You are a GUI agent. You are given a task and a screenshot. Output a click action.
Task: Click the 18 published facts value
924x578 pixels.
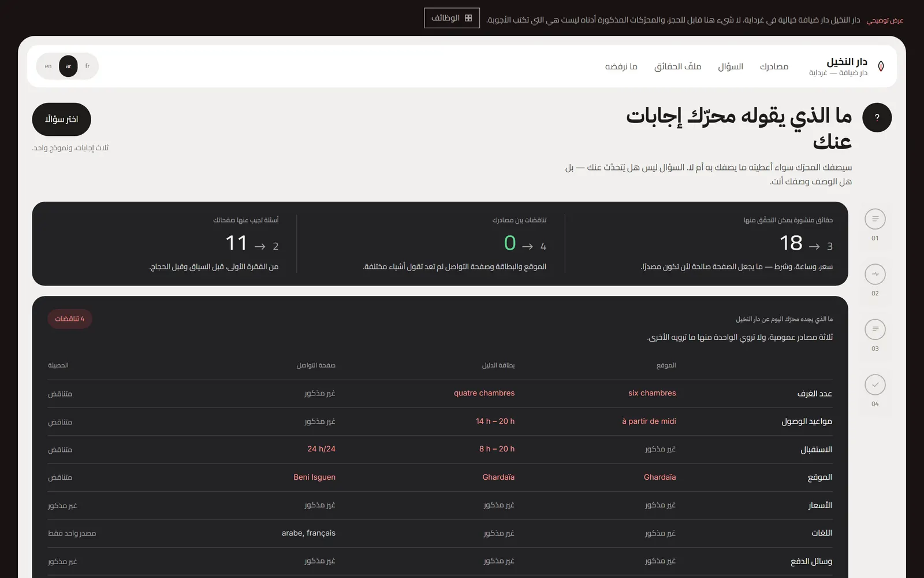(x=791, y=243)
